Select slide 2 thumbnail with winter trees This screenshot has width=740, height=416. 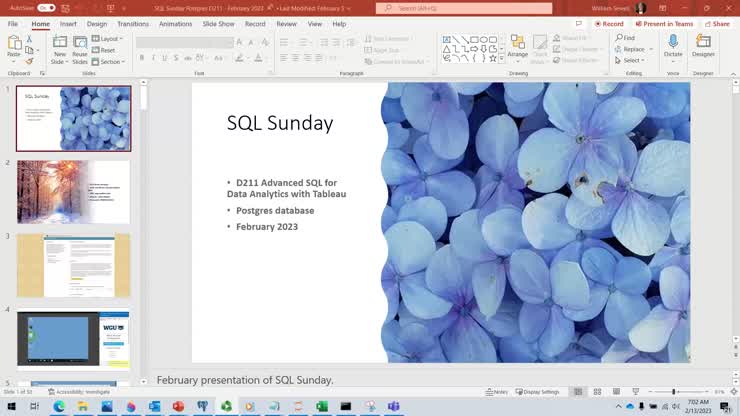click(74, 192)
